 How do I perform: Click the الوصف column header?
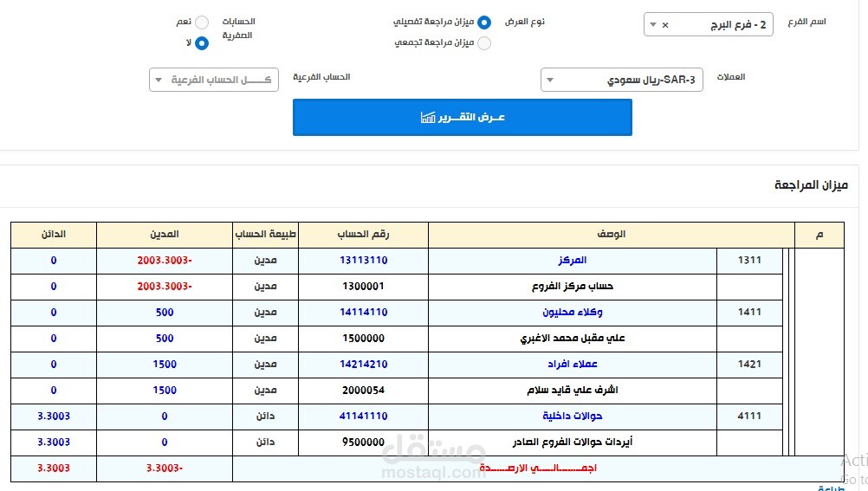611,235
